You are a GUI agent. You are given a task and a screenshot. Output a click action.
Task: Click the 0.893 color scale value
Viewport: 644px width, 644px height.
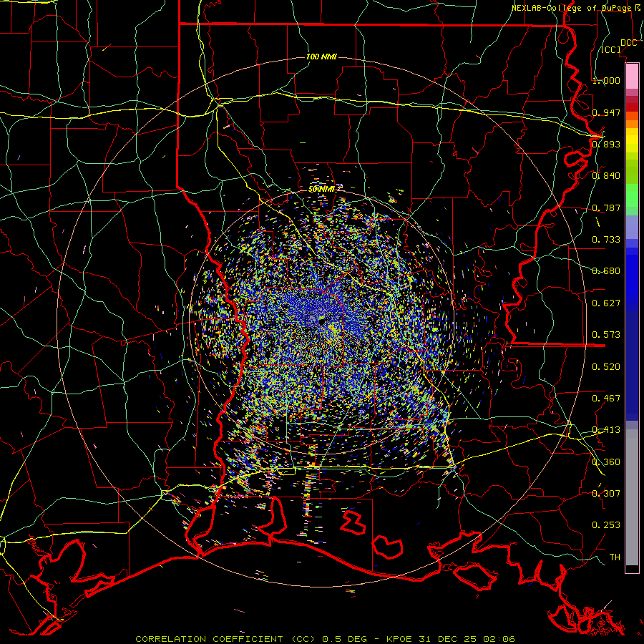(x=606, y=144)
